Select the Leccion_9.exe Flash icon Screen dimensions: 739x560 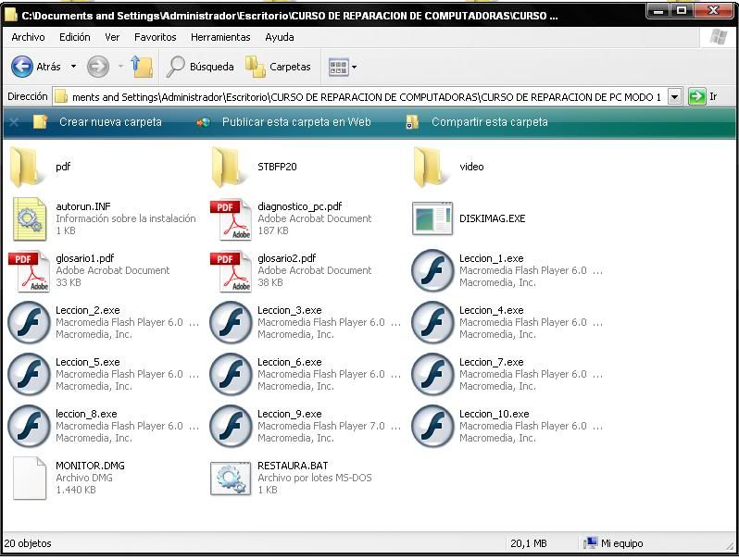pyautogui.click(x=231, y=426)
